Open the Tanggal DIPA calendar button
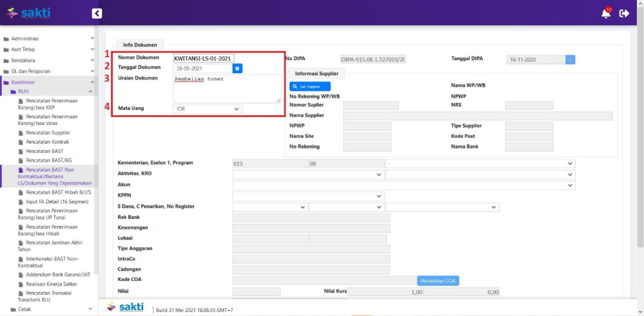644x316 pixels. pyautogui.click(x=570, y=60)
